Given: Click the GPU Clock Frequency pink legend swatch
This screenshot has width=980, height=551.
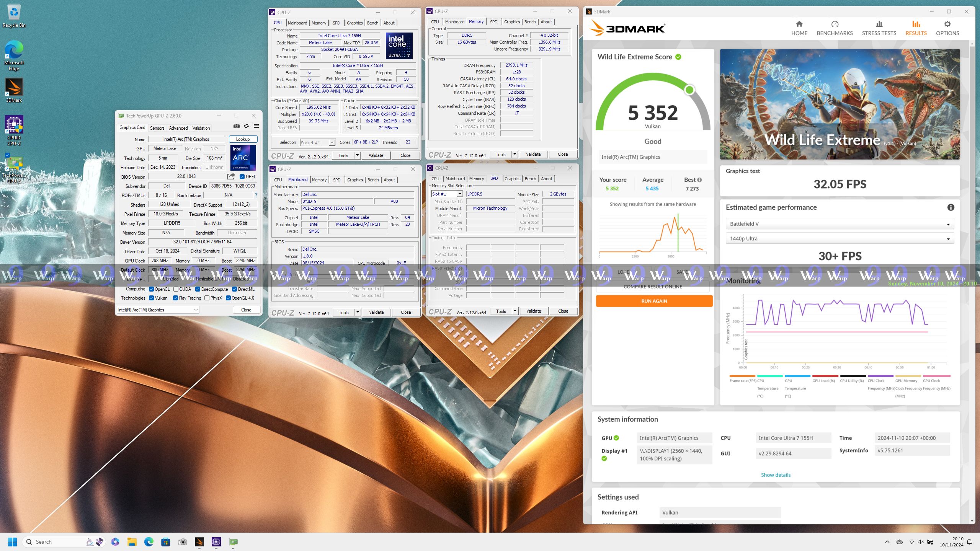Looking at the screenshot, I should (x=936, y=376).
